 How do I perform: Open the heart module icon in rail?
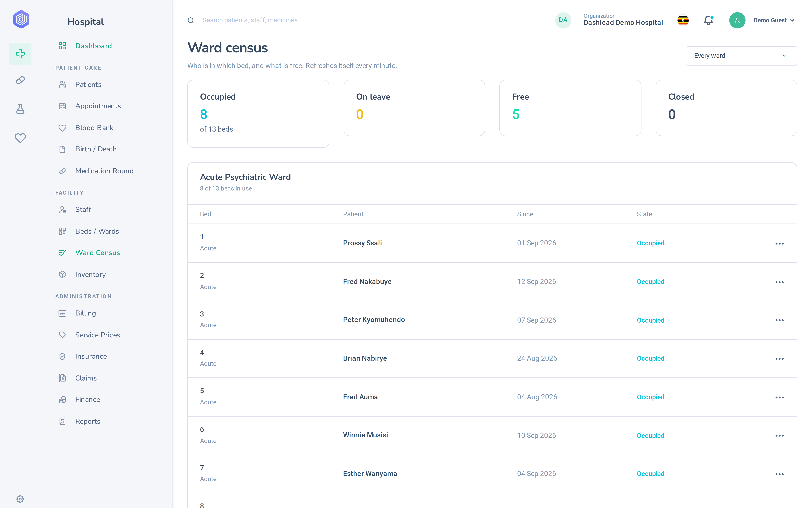[20, 138]
